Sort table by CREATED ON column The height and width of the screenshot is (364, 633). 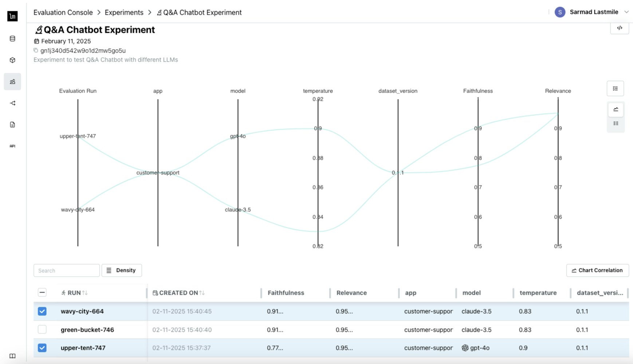178,293
